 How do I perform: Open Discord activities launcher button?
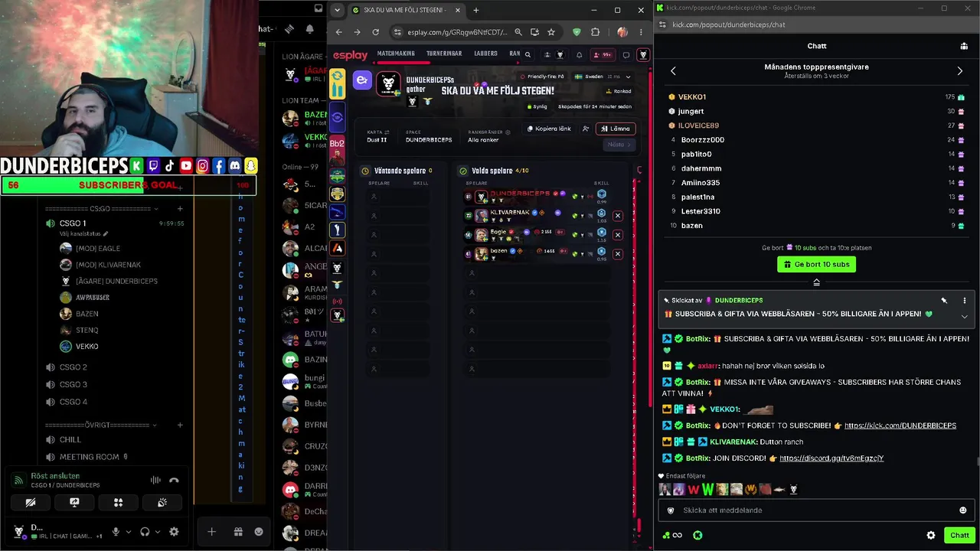118,503
